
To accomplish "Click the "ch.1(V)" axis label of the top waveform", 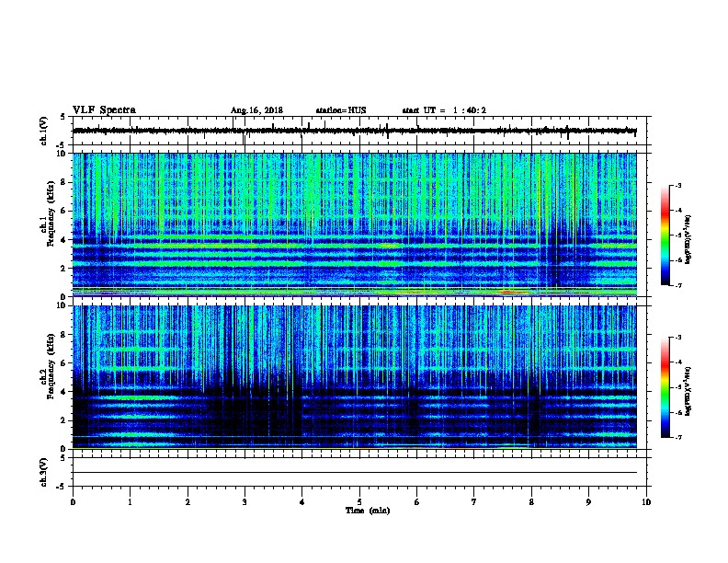I will [x=44, y=131].
